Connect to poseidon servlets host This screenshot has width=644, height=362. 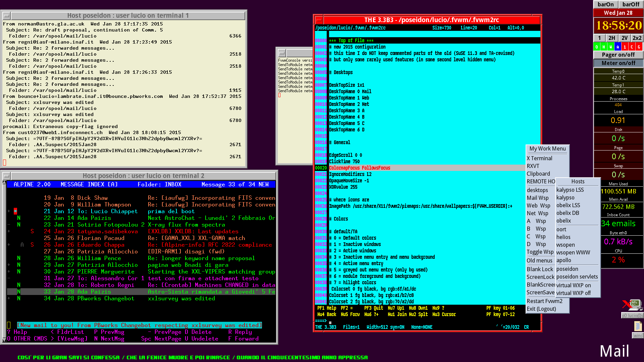pos(578,277)
